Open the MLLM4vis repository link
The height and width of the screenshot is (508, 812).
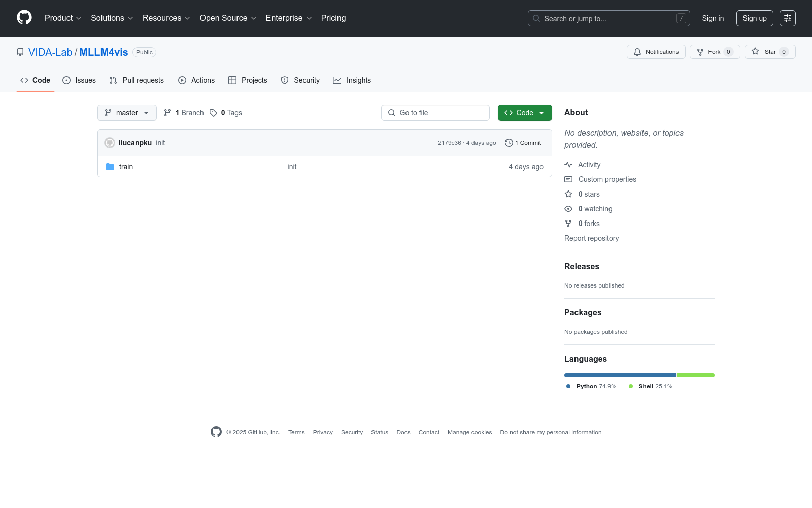(x=104, y=52)
